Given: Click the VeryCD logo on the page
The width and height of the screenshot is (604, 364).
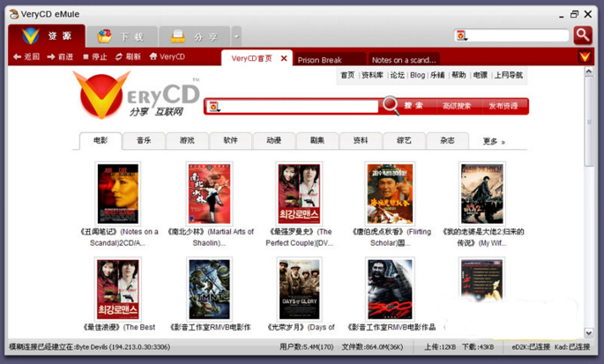Looking at the screenshot, I should pyautogui.click(x=137, y=94).
